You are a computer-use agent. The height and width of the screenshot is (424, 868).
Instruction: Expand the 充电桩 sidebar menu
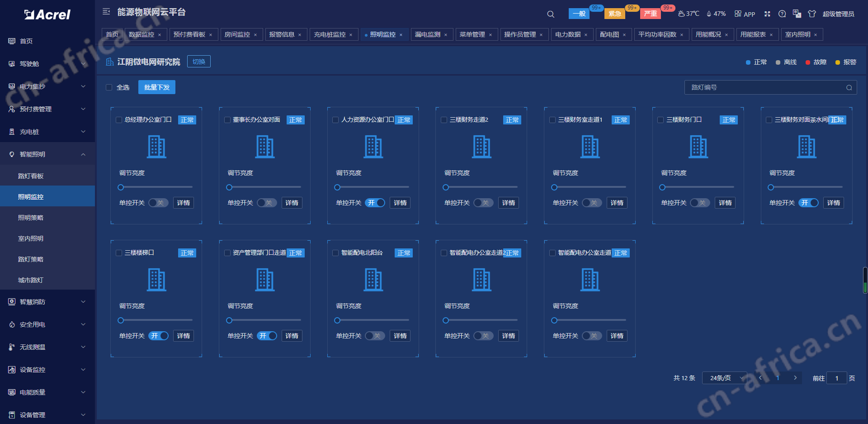tap(47, 132)
